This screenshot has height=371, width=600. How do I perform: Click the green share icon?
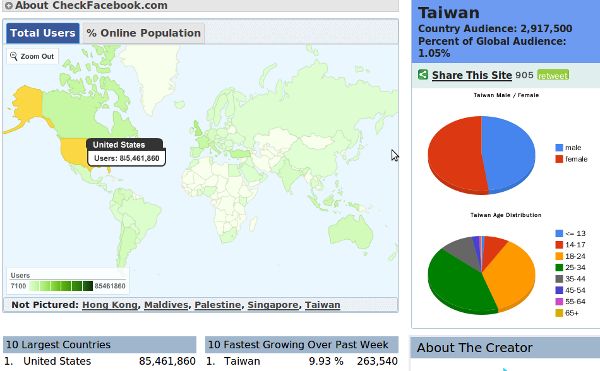pyautogui.click(x=423, y=74)
